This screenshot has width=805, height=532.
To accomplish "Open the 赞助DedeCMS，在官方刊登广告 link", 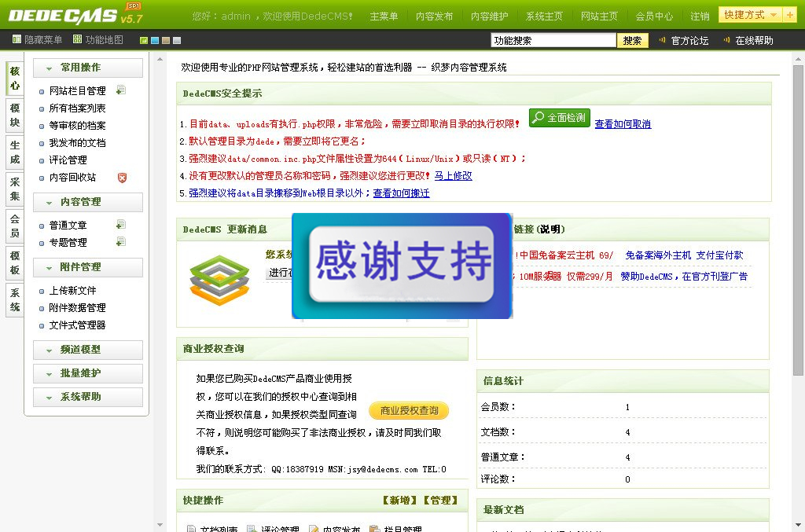I will (684, 277).
